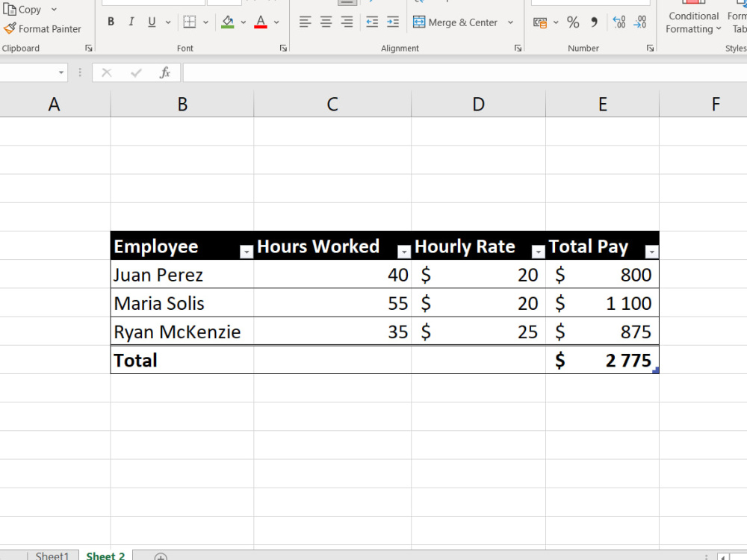This screenshot has height=560, width=747.
Task: Apply Comma Style
Action: coord(594,22)
